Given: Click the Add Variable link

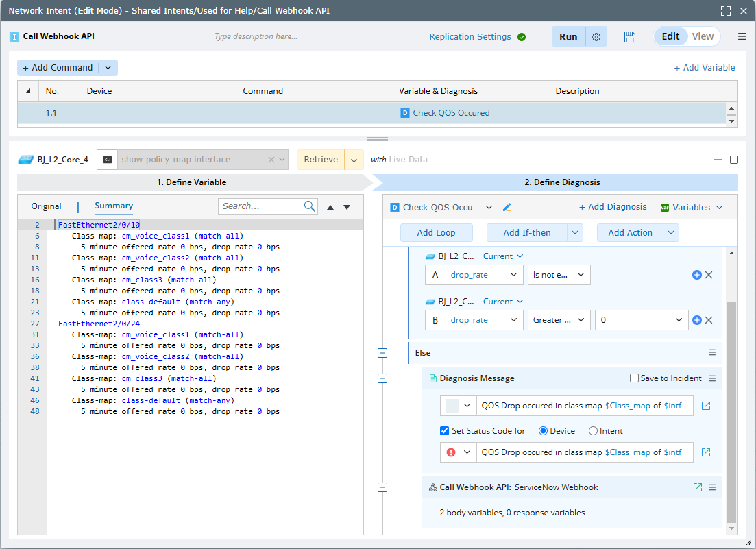Looking at the screenshot, I should [704, 67].
